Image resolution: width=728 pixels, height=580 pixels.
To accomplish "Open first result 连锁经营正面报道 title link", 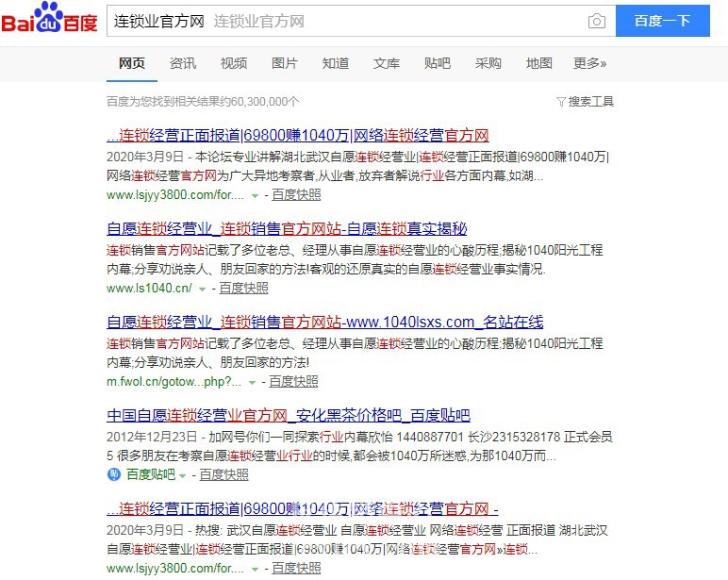I will click(x=298, y=135).
